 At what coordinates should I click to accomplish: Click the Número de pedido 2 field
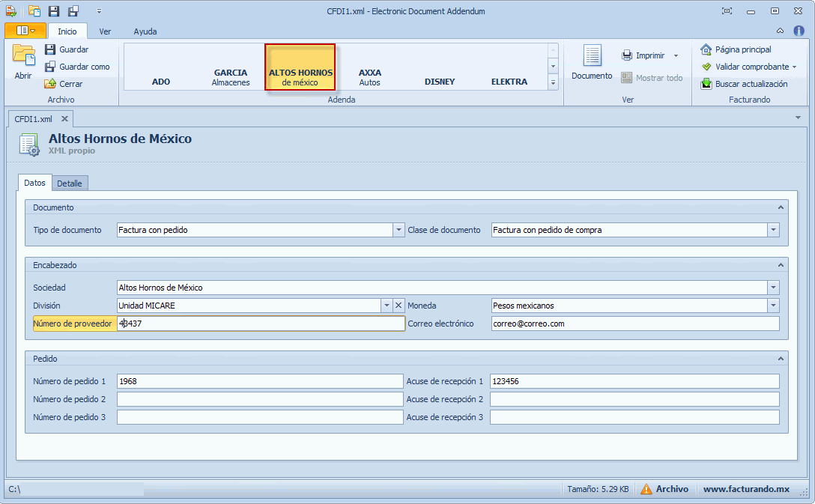point(260,399)
